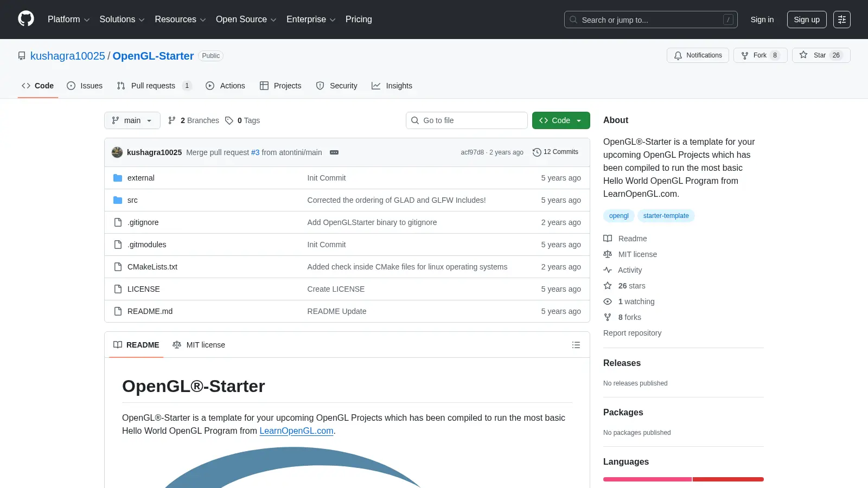Click the Sign in link
The image size is (868, 488).
762,20
